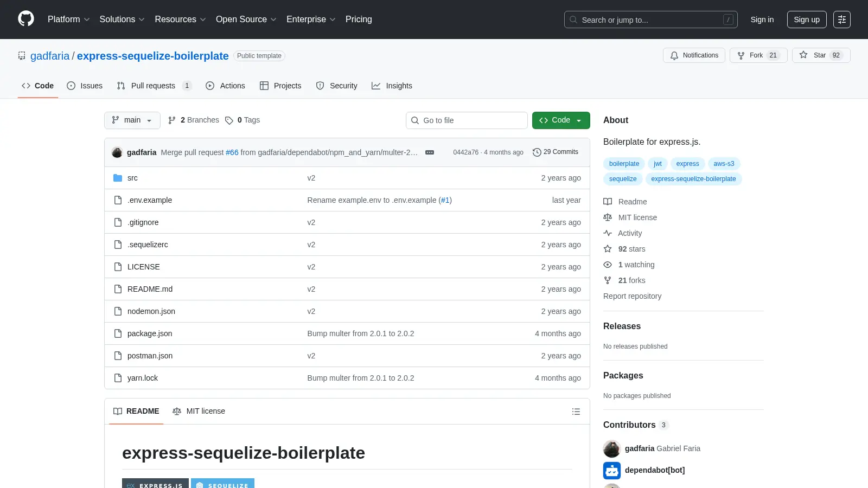Open the Open Source dropdown menu
The image size is (868, 488).
coord(246,20)
